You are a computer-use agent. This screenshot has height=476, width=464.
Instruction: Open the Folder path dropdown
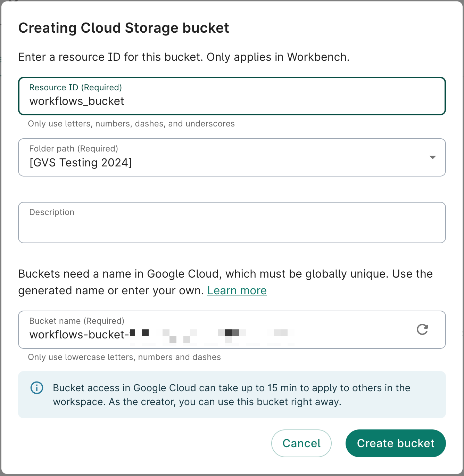[232, 157]
